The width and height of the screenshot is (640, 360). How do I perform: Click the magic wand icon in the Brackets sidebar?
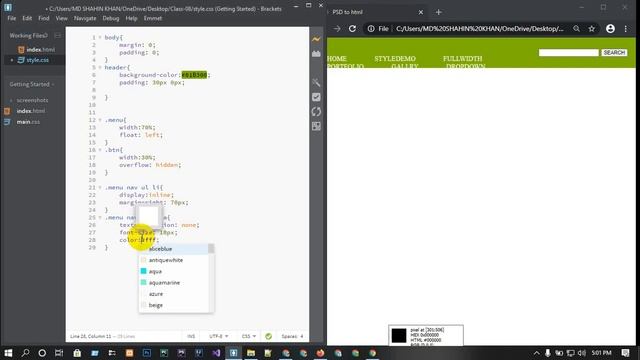pos(316,82)
